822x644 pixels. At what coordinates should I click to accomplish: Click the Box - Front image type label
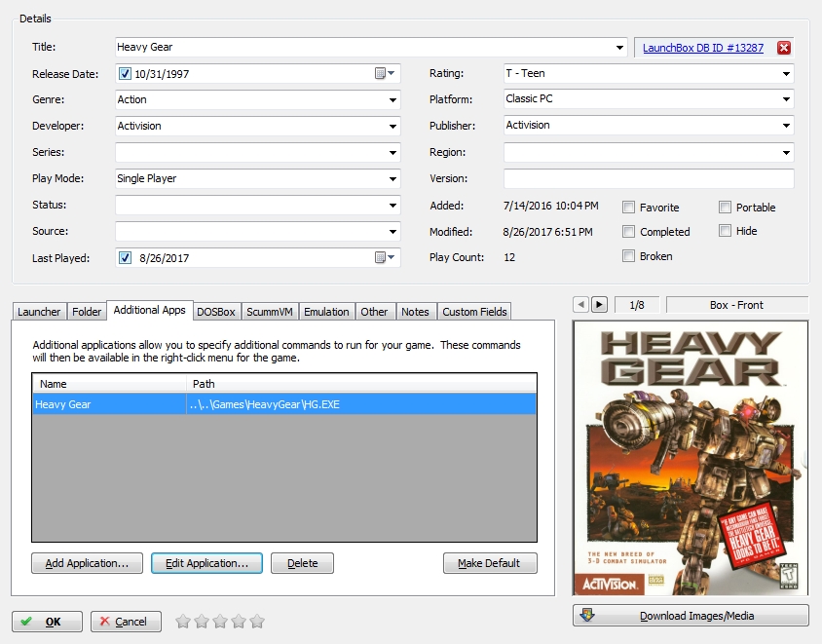point(736,305)
